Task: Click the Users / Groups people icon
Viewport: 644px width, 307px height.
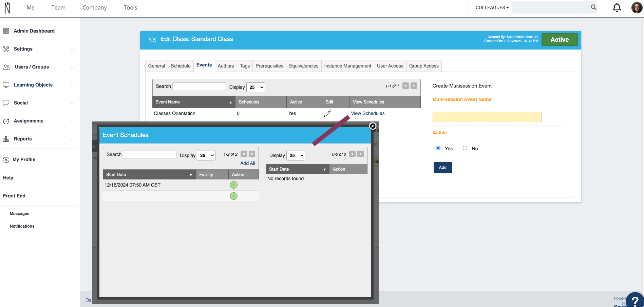Action: (x=6, y=67)
